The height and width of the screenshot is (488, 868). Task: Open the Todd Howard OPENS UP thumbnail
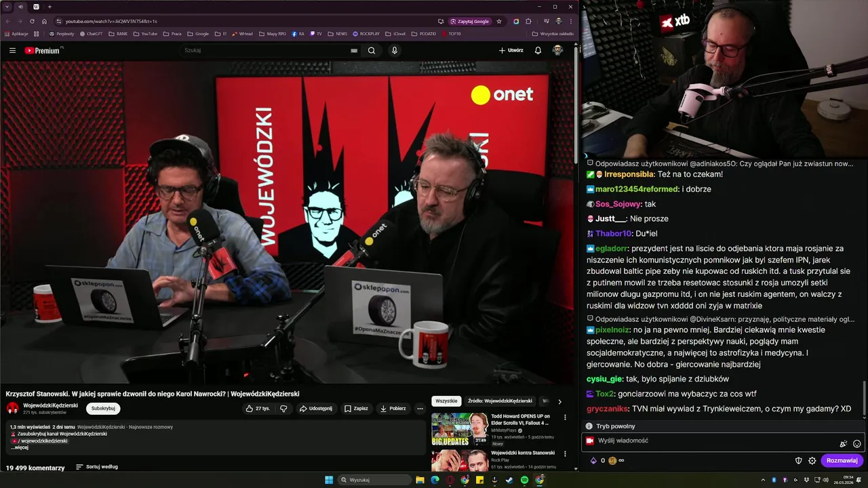(x=460, y=429)
